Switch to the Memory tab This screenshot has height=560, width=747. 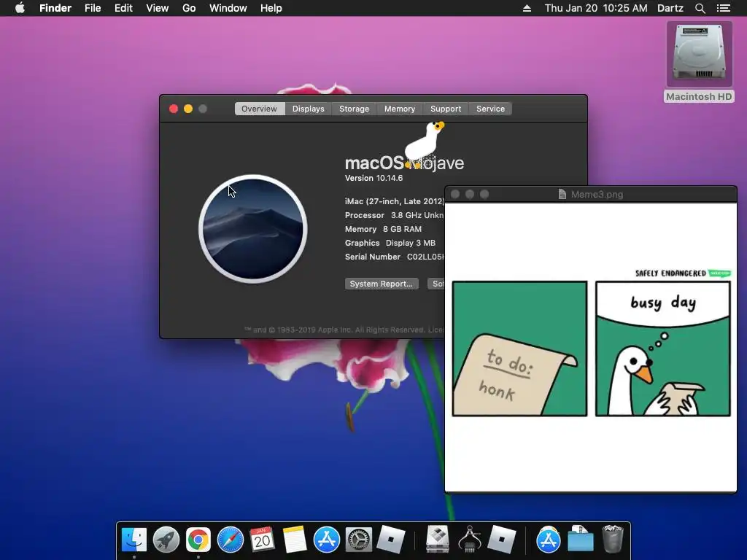400,109
